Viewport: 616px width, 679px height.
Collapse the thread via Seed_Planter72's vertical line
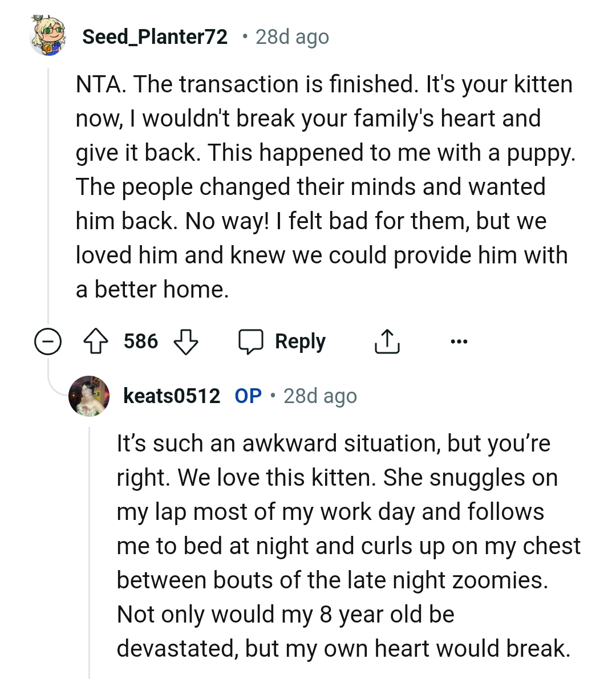[x=48, y=200]
